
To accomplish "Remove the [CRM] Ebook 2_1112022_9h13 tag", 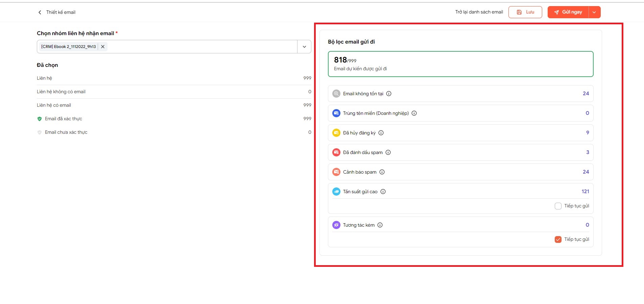I will pyautogui.click(x=103, y=47).
